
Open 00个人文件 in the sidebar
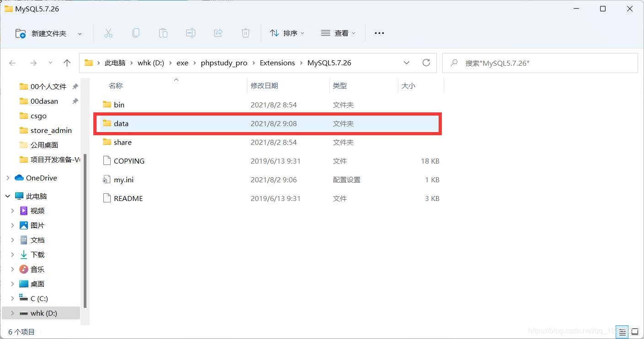[x=48, y=86]
